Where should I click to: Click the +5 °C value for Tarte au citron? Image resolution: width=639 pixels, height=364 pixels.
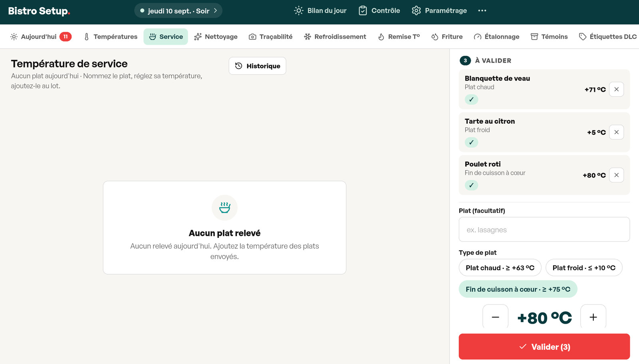pyautogui.click(x=596, y=133)
